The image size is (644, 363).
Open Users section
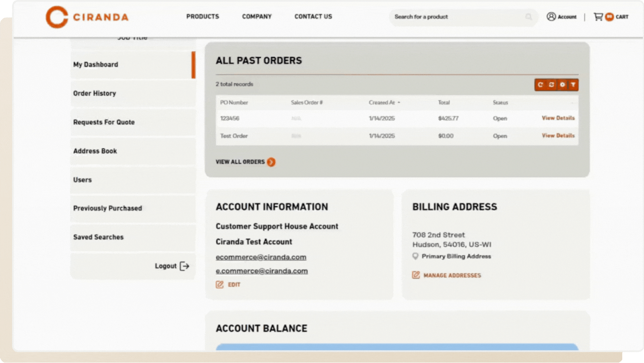(x=133, y=180)
